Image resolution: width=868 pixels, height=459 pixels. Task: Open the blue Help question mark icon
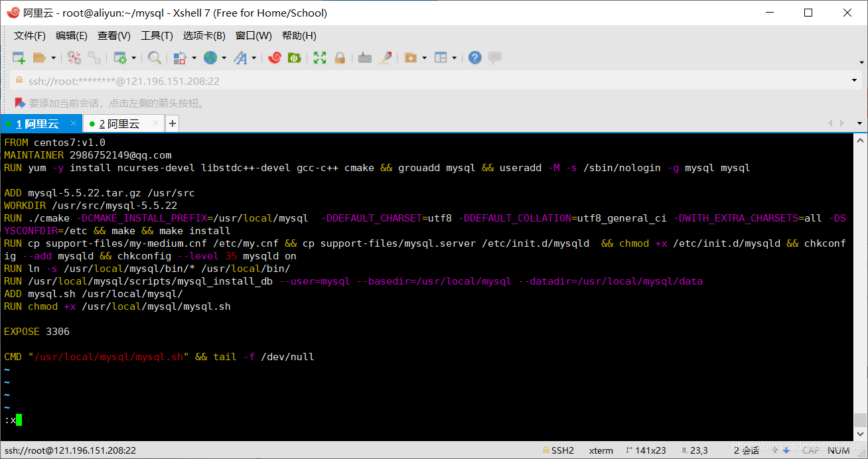(x=474, y=58)
